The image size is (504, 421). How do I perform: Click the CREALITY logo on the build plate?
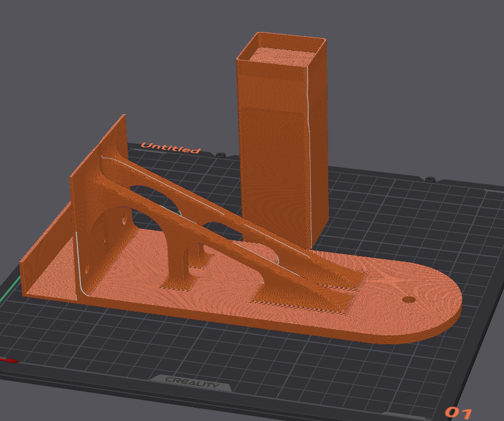coord(193,382)
